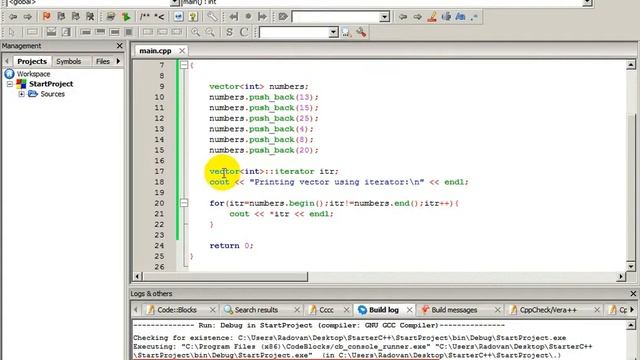Insert a /** block comment
This screenshot has height=360, width=640.
[x=144, y=17]
